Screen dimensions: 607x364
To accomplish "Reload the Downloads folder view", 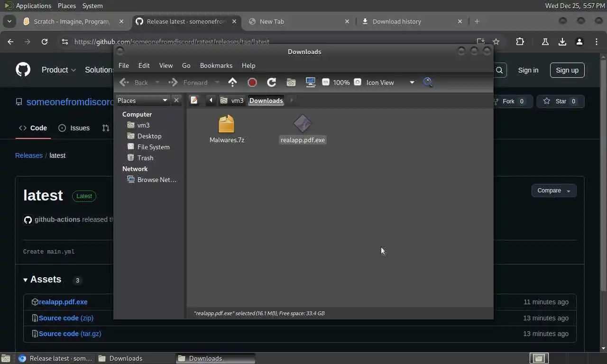I will (272, 82).
